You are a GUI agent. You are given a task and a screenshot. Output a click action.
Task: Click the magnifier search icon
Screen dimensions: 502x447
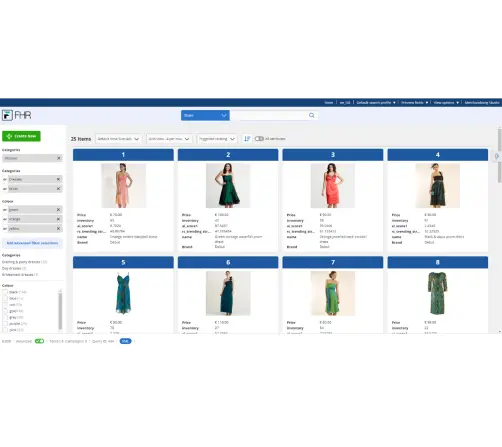[311, 115]
